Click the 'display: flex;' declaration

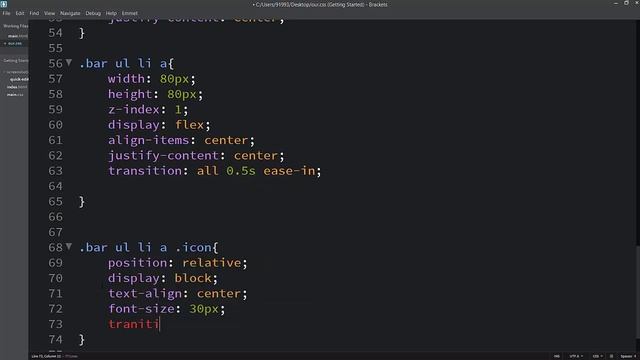coord(159,124)
